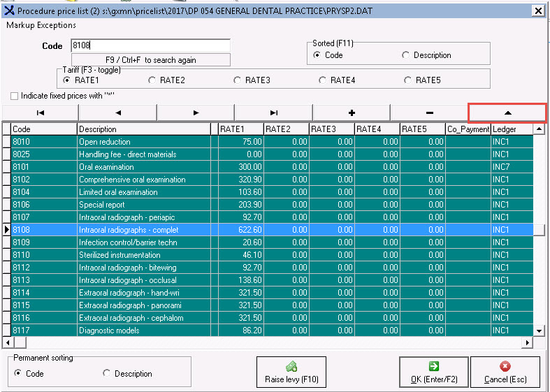Open Markup Exceptions menu
The image size is (550, 392).
pyautogui.click(x=41, y=25)
